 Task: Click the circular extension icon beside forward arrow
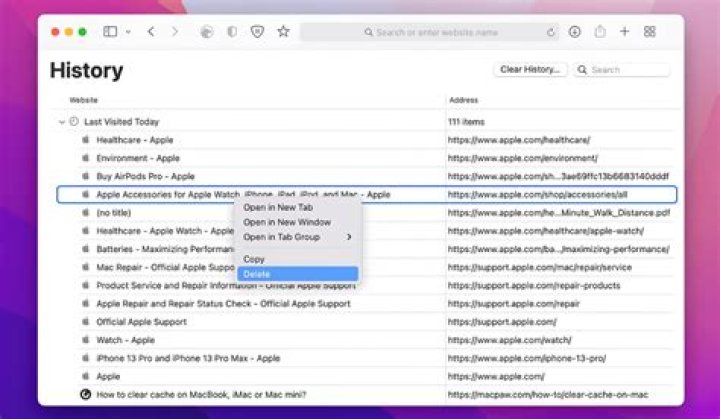coord(207,32)
